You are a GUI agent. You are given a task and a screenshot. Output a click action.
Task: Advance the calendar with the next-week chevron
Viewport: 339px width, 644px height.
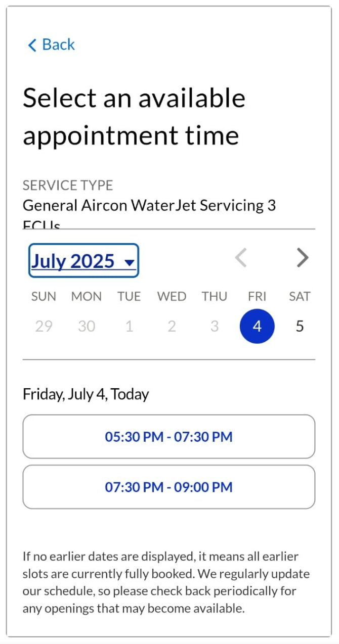(302, 258)
